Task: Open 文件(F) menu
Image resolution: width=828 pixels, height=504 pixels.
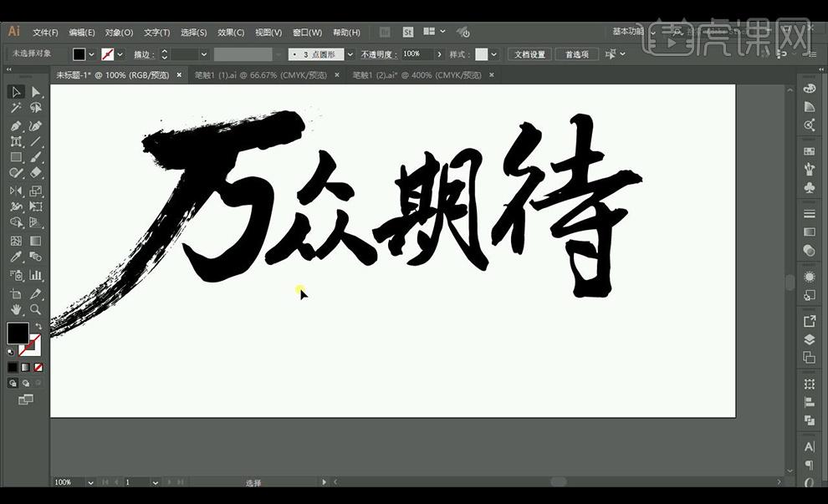Action: [45, 33]
